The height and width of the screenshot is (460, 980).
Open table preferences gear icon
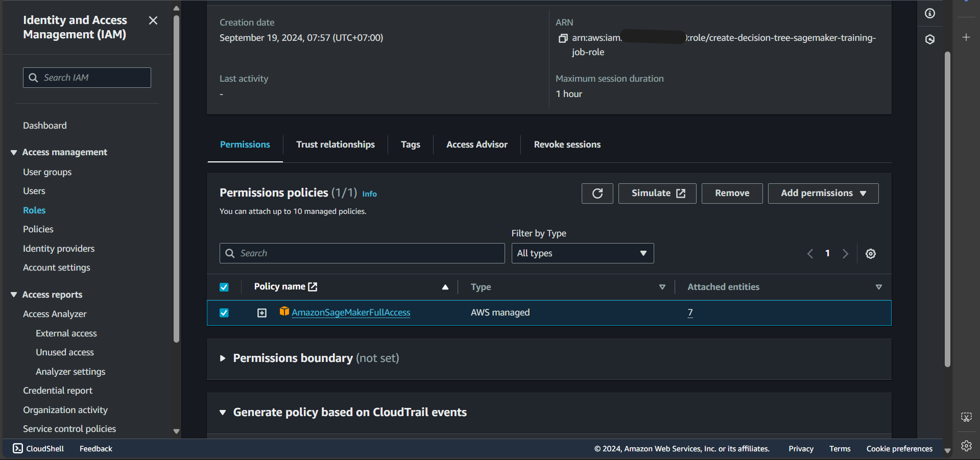(x=870, y=254)
